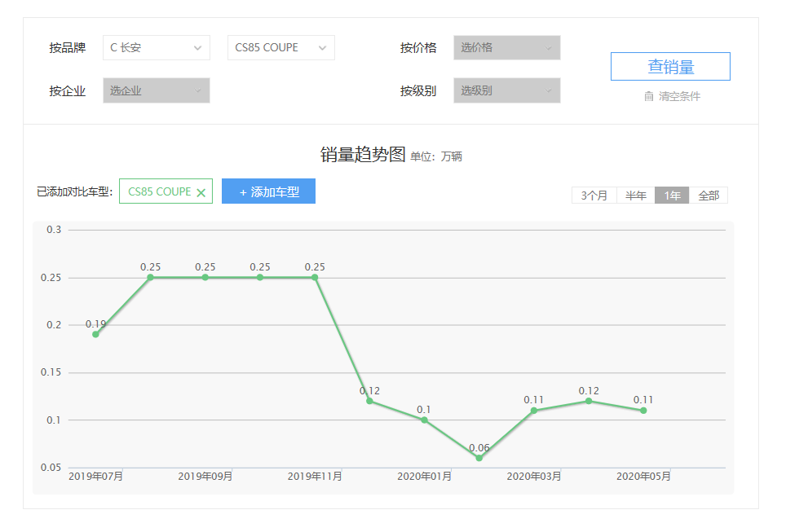Screen dimensions: 786x532
Task: Click the 0.1 data point at 2020年01月
Action: [424, 420]
